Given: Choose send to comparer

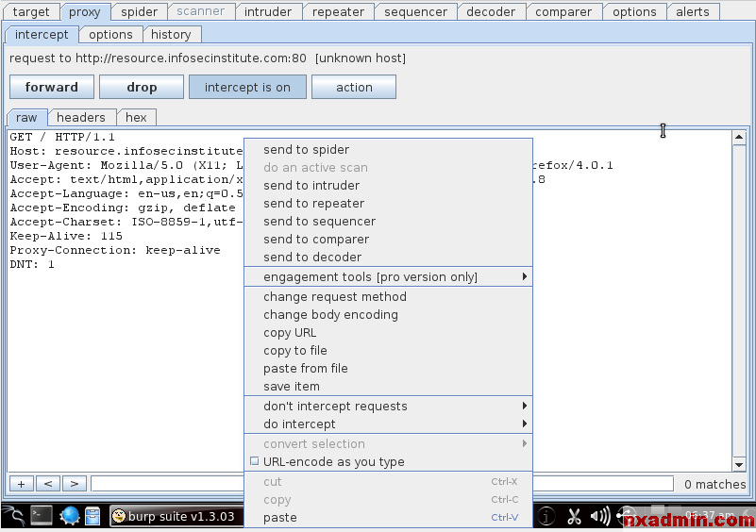Looking at the screenshot, I should (x=388, y=239).
